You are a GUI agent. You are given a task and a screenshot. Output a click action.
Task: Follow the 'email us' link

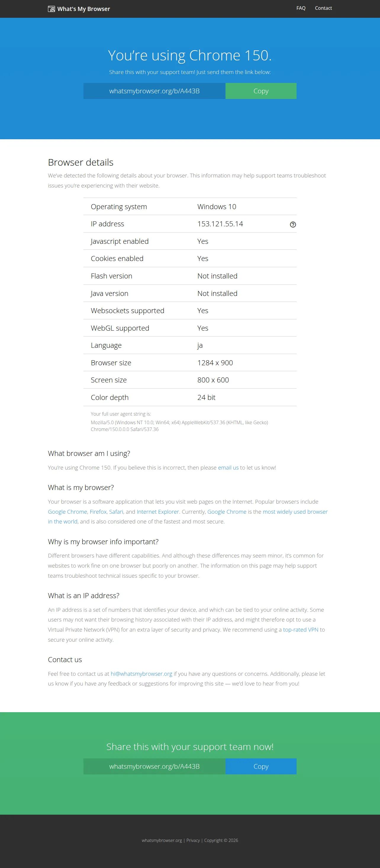(228, 467)
